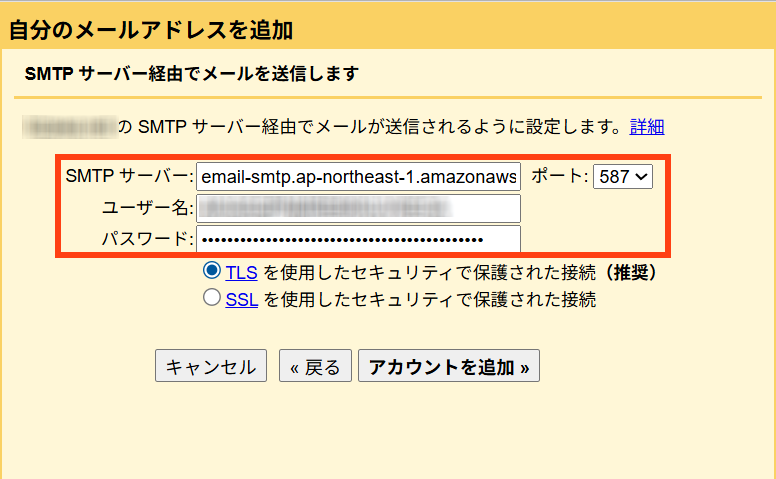
Task: Click the パスワード label
Action: point(147,240)
